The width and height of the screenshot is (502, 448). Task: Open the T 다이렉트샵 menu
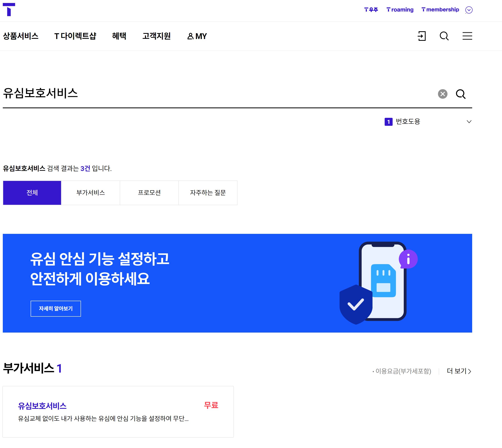pos(75,36)
